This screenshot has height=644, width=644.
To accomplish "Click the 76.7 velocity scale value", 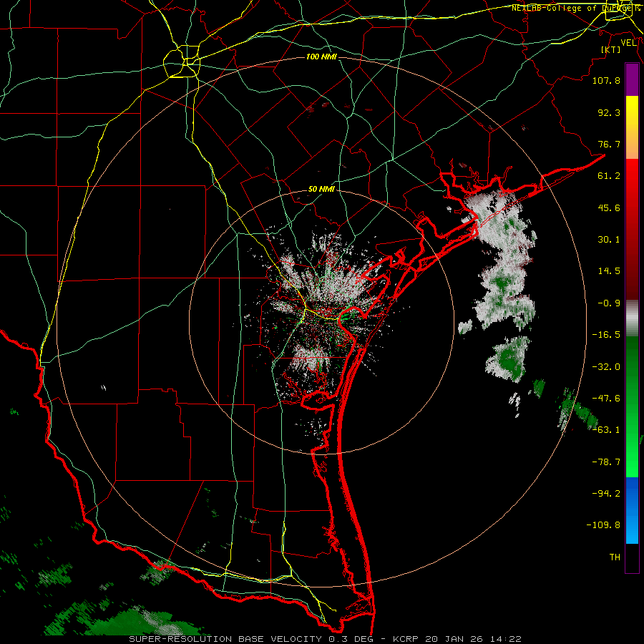I will click(609, 144).
